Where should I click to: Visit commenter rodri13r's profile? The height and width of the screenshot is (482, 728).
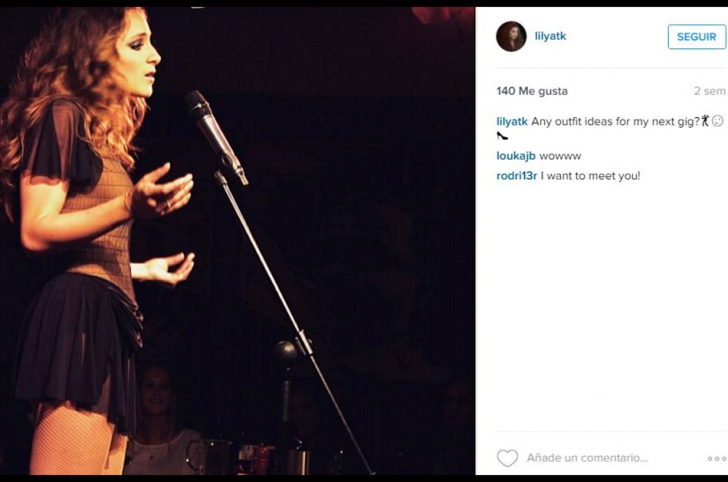coord(517,176)
